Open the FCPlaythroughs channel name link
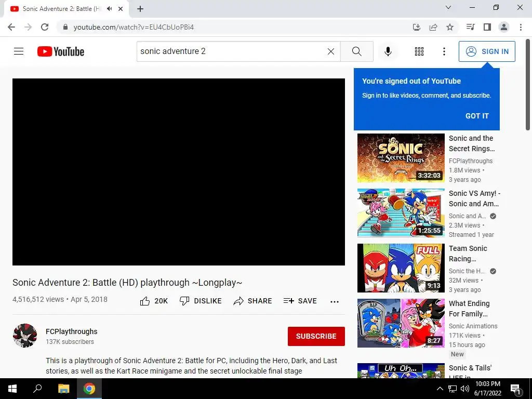This screenshot has width=532, height=399. pyautogui.click(x=72, y=331)
